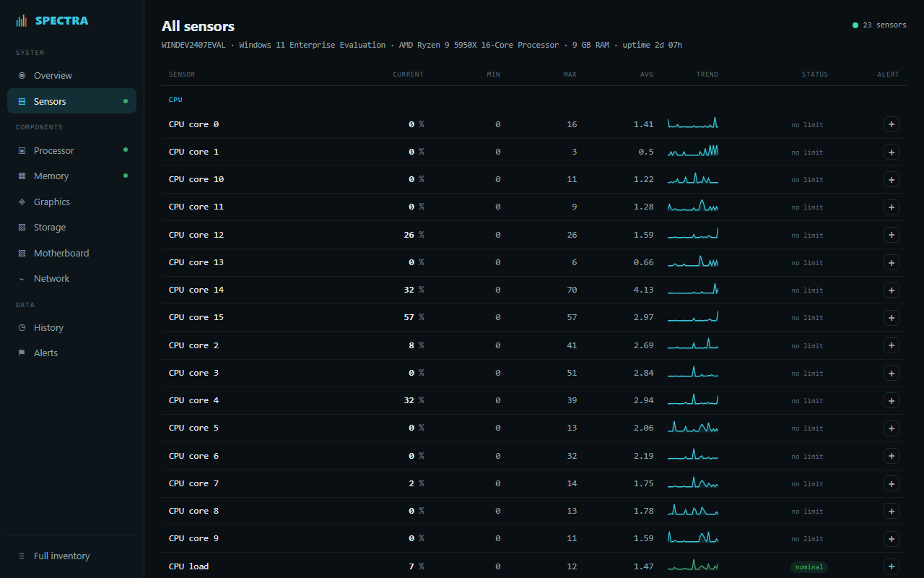Click the Min column header
The height and width of the screenshot is (578, 924).
click(x=494, y=74)
